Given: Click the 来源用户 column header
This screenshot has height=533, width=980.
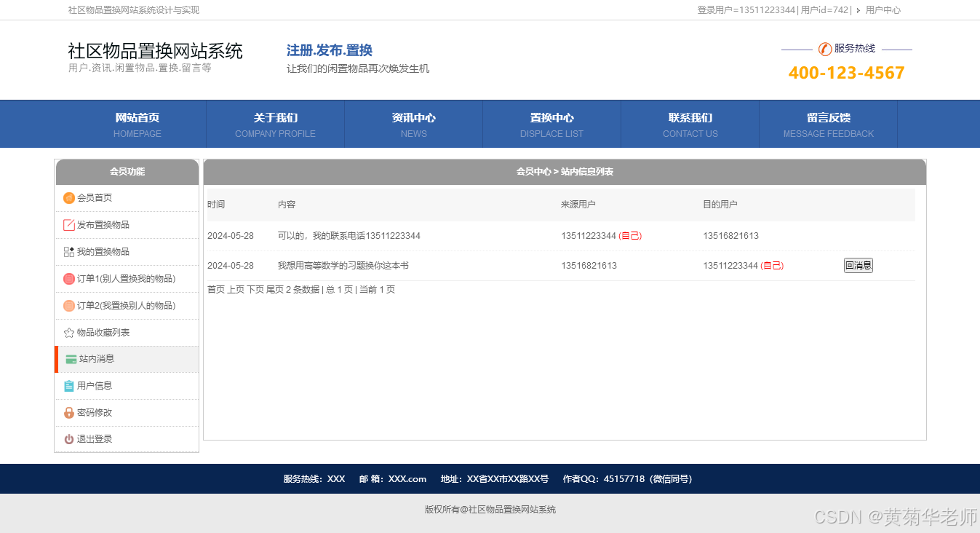Looking at the screenshot, I should coord(578,205).
